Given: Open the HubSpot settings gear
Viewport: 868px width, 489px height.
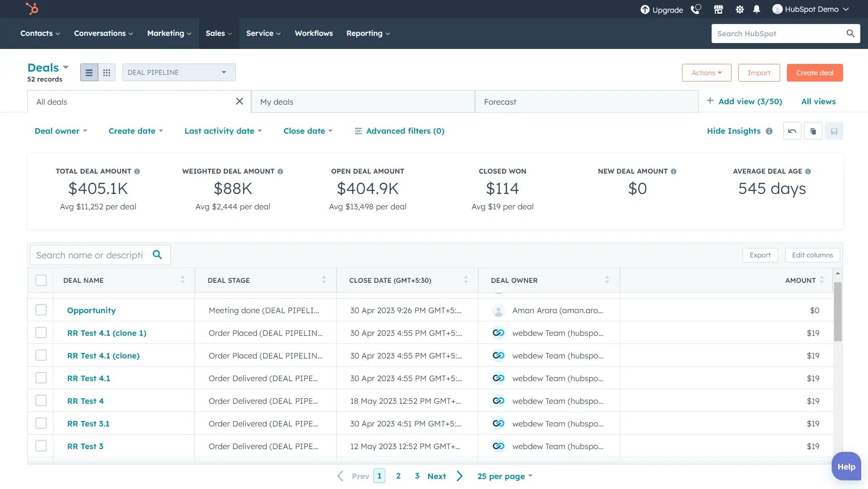Looking at the screenshot, I should point(740,9).
